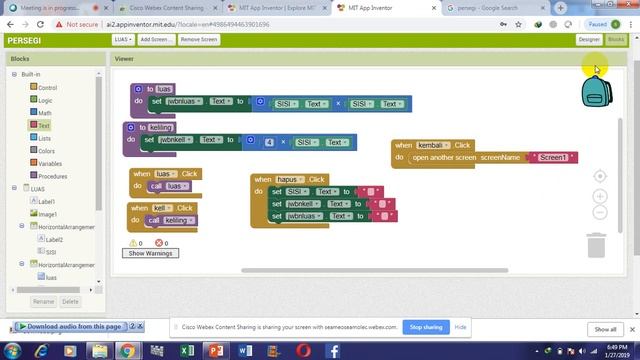Viewport: 640px width, 360px height.
Task: Zoom out with the minus icon
Action: (600, 212)
